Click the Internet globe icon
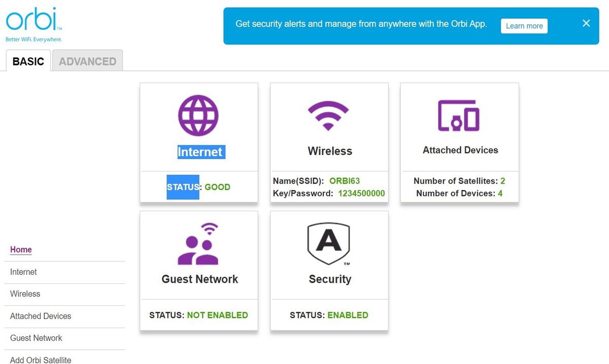The image size is (609, 364). [x=198, y=115]
